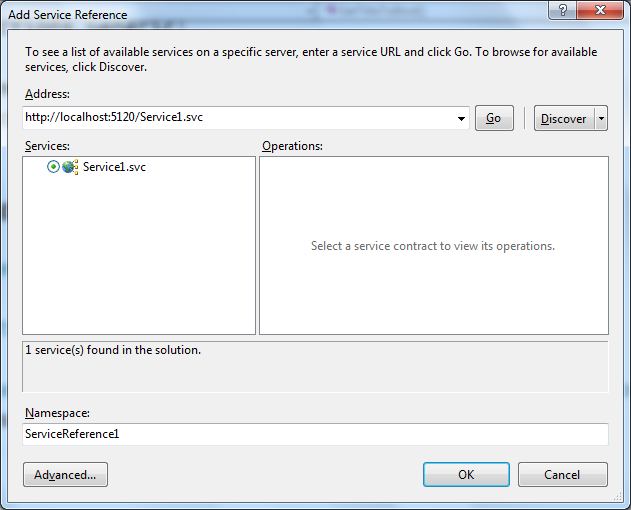Click the Add Service Reference title bar
Screen dimensions: 631x510
click(x=250, y=14)
